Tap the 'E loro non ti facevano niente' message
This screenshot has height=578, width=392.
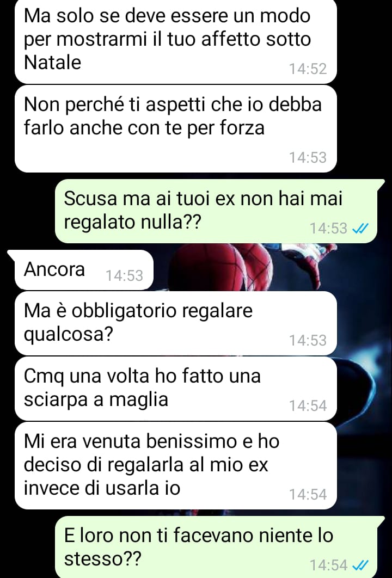pyautogui.click(x=216, y=547)
